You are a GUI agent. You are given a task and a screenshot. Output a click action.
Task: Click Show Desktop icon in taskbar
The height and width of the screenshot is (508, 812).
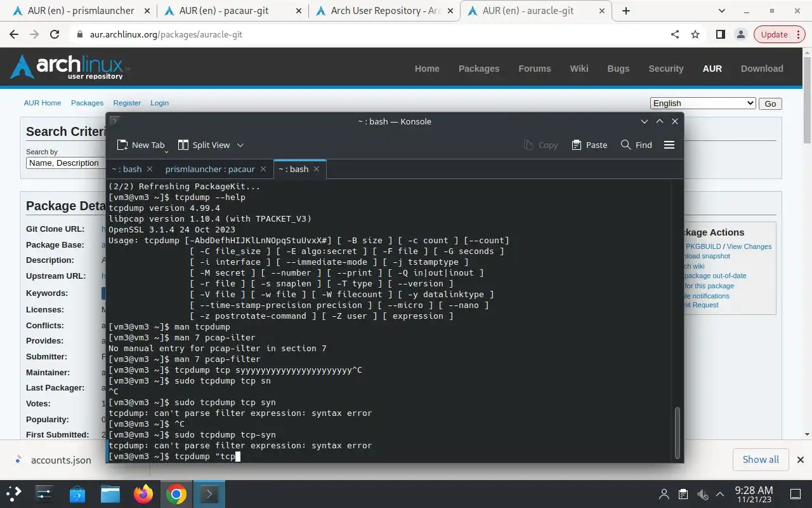coord(796,494)
